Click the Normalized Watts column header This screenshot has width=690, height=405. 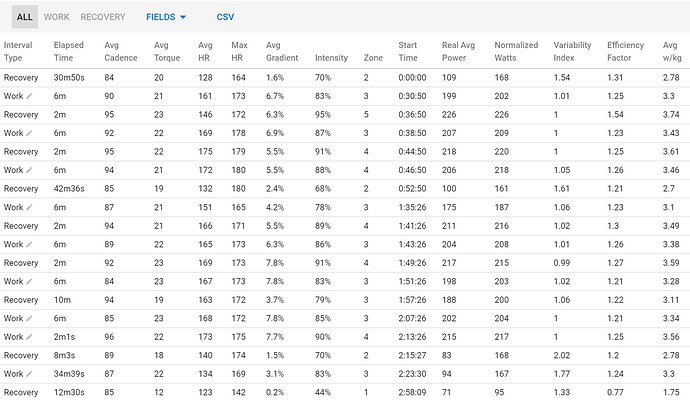516,51
